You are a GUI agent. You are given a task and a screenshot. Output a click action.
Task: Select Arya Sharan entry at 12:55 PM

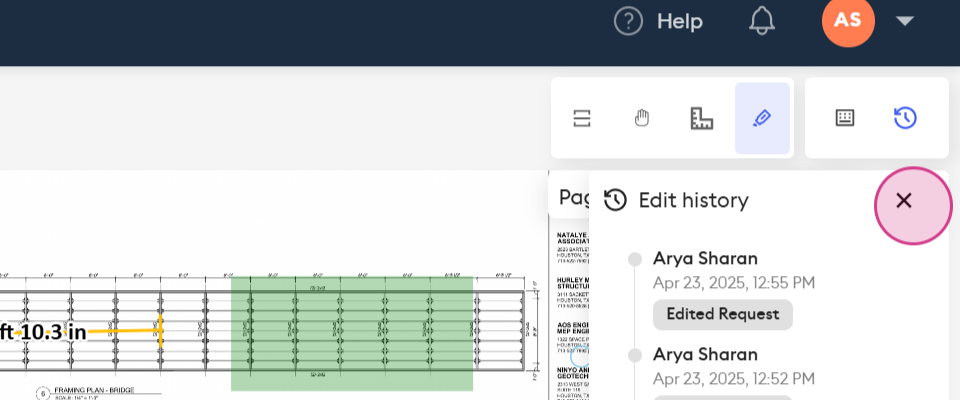coord(705,258)
